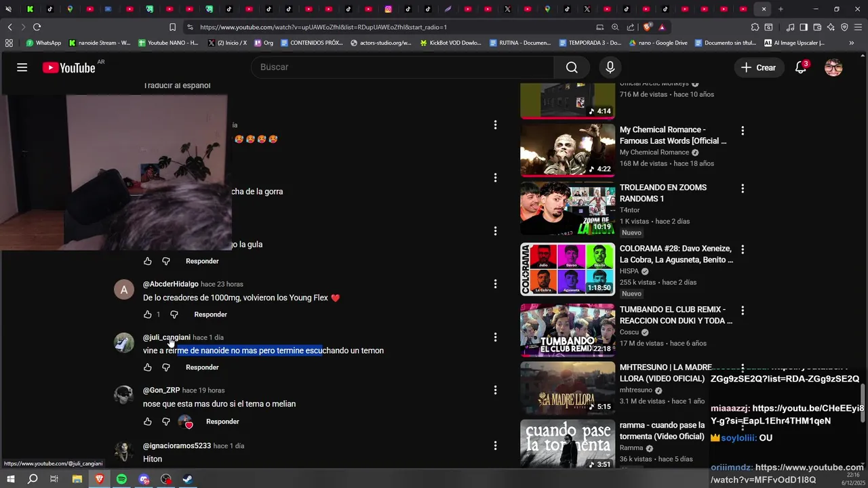Open OBS from the taskbar

click(x=166, y=479)
